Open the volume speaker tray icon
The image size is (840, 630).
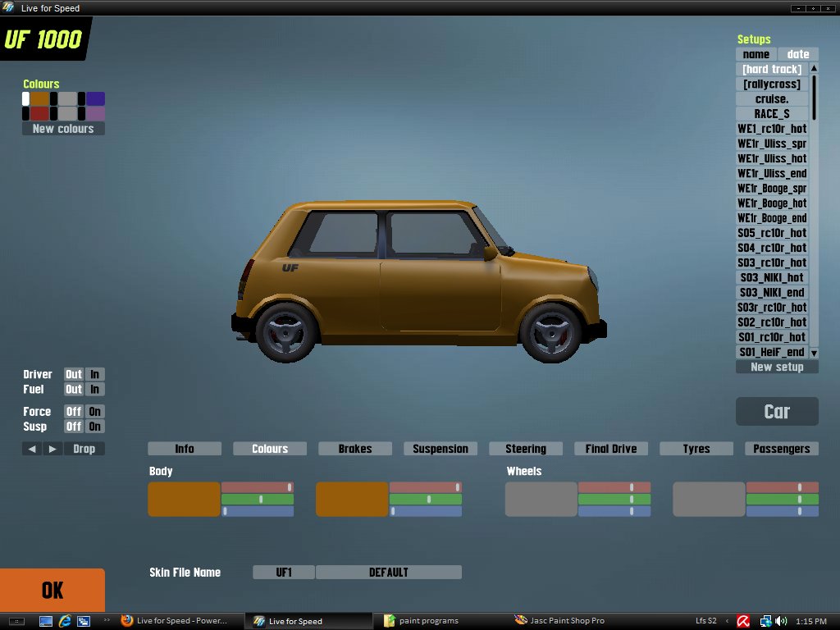click(x=781, y=621)
